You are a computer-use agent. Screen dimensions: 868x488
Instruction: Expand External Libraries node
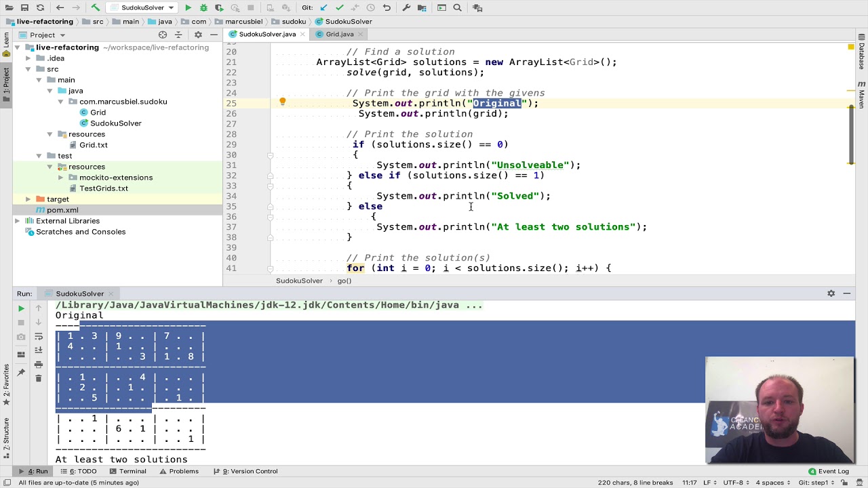[17, 221]
